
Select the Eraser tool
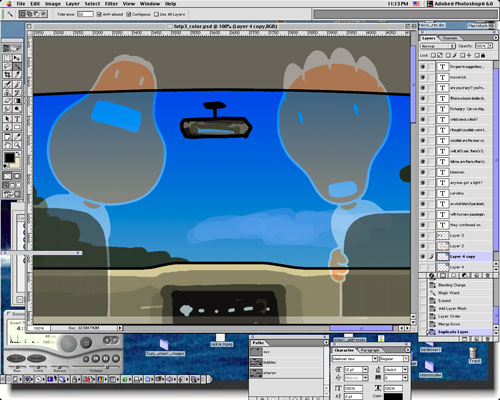[x=7, y=100]
